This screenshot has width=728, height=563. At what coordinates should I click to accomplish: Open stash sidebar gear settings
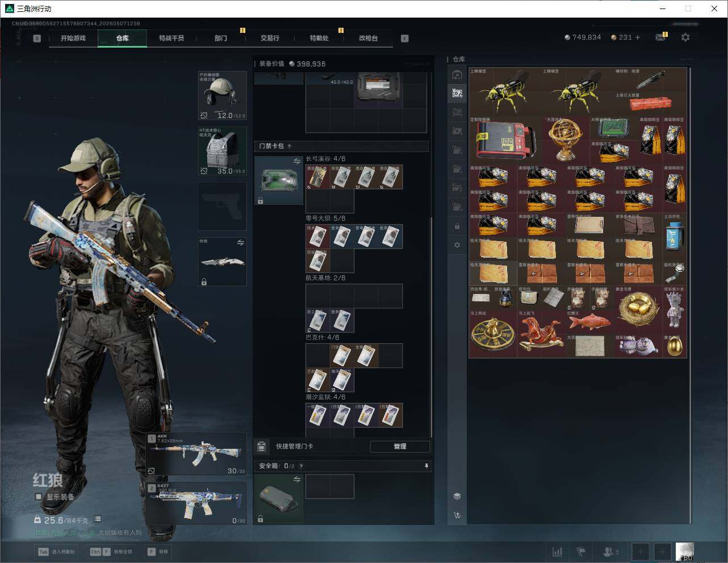457,245
